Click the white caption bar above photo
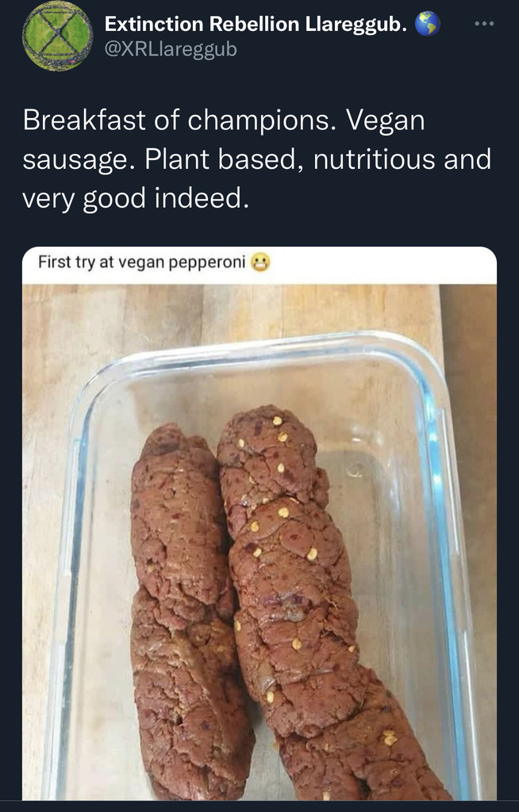 coord(259,265)
